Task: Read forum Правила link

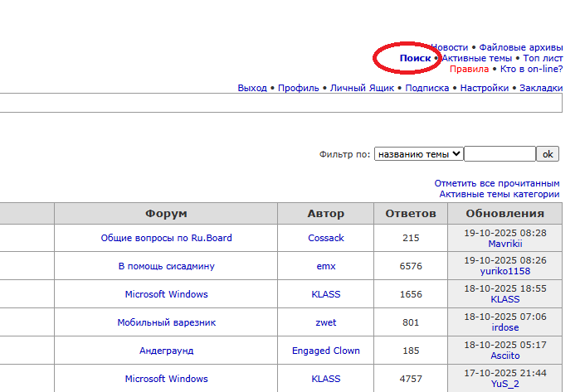Action: coord(469,69)
